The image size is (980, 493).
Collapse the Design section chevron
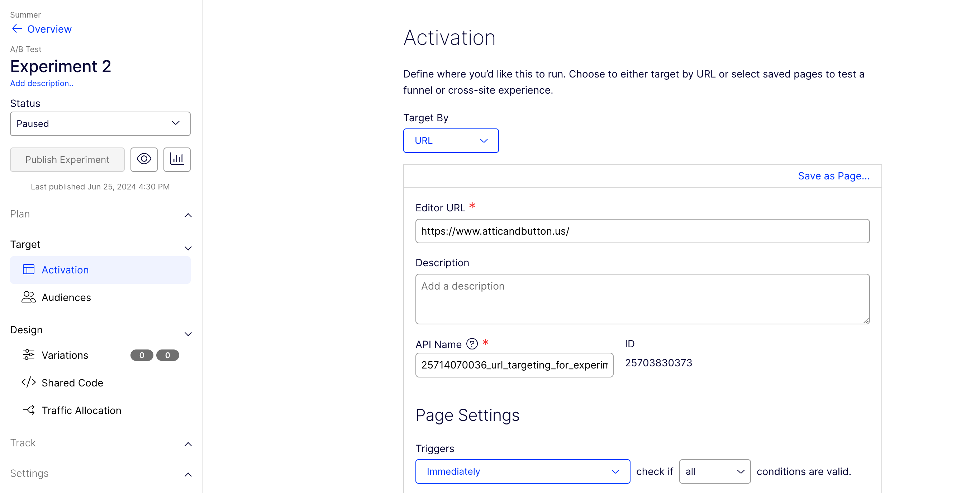point(188,334)
